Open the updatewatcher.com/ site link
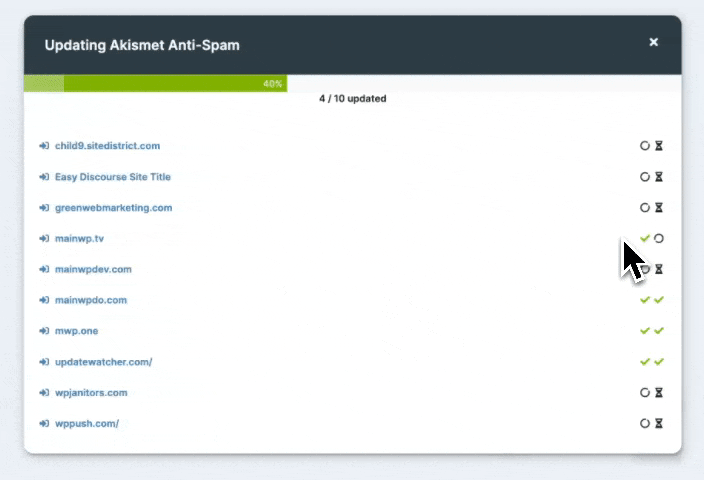This screenshot has height=480, width=704. click(x=104, y=361)
